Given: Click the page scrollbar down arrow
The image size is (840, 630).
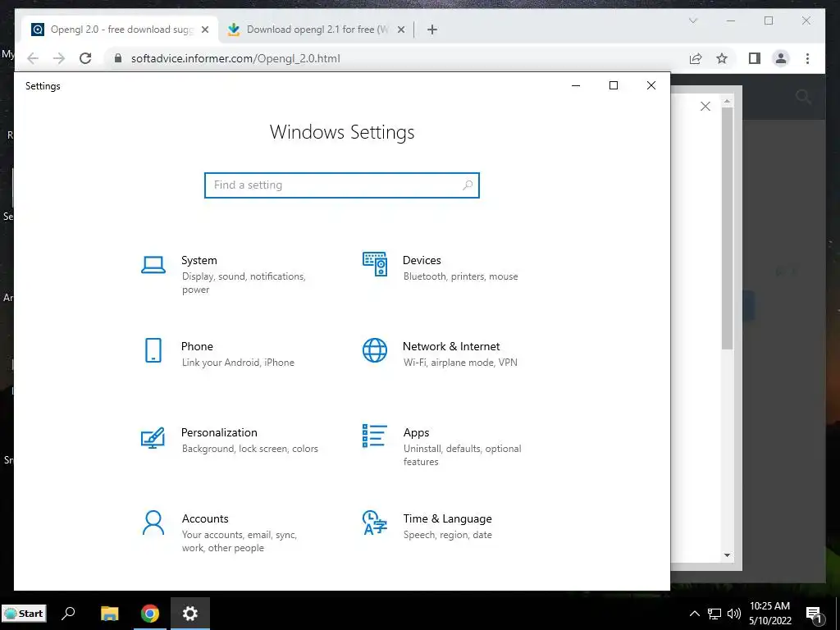Looking at the screenshot, I should 727,555.
